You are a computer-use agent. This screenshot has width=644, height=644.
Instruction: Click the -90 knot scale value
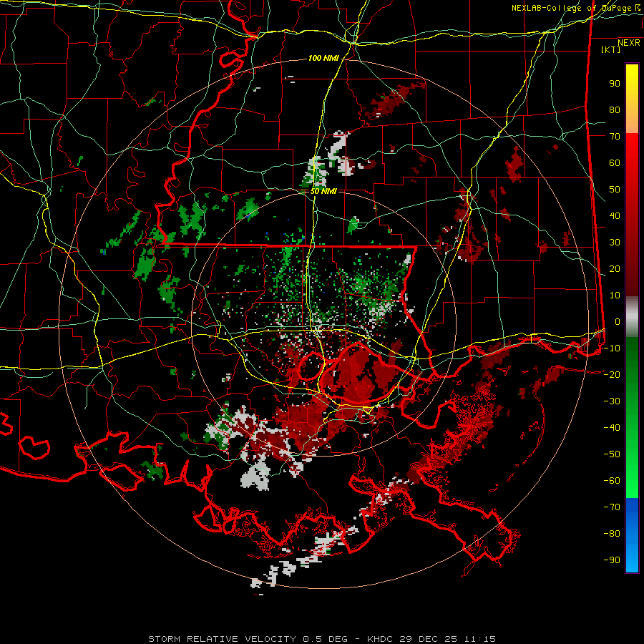tap(612, 560)
